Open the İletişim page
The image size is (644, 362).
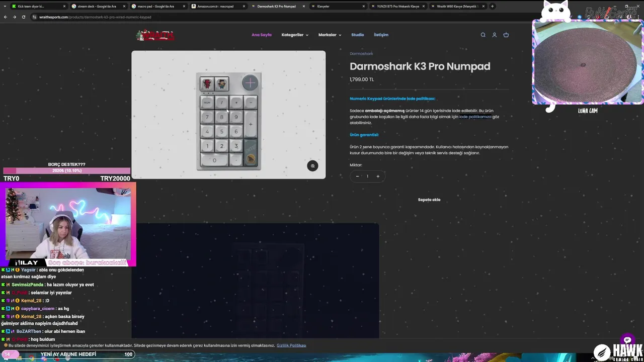click(381, 35)
